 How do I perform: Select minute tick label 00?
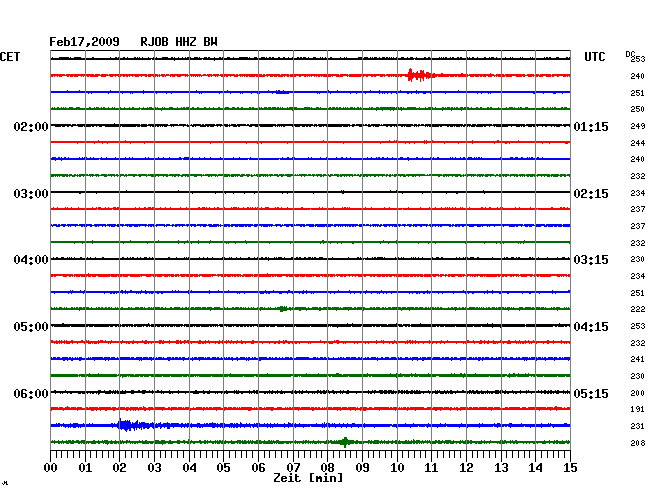(x=51, y=468)
